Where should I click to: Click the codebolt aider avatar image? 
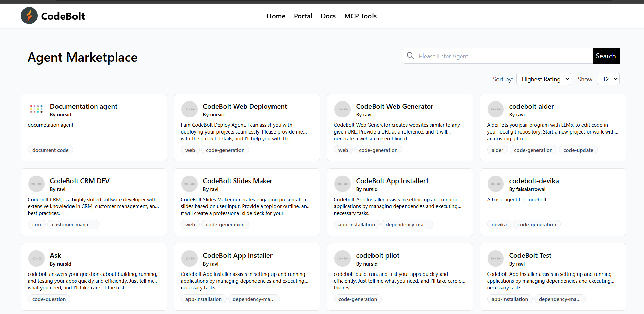(496, 109)
